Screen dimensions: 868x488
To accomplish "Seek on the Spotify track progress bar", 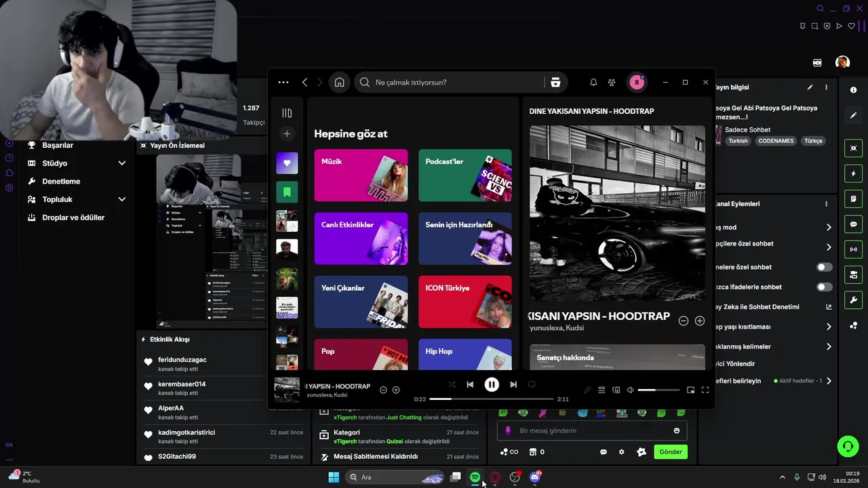I will tap(492, 399).
